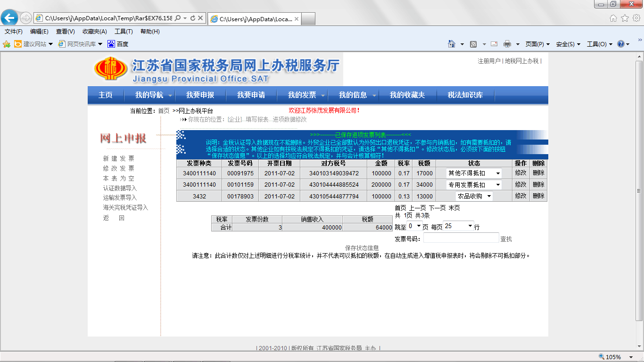Open the 我的导航 navigation tab

point(149,95)
